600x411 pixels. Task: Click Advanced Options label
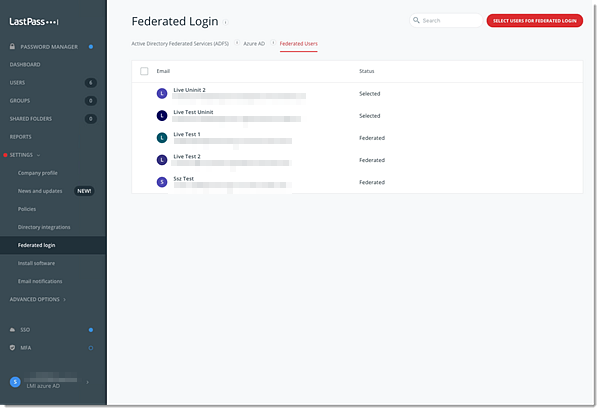34,299
